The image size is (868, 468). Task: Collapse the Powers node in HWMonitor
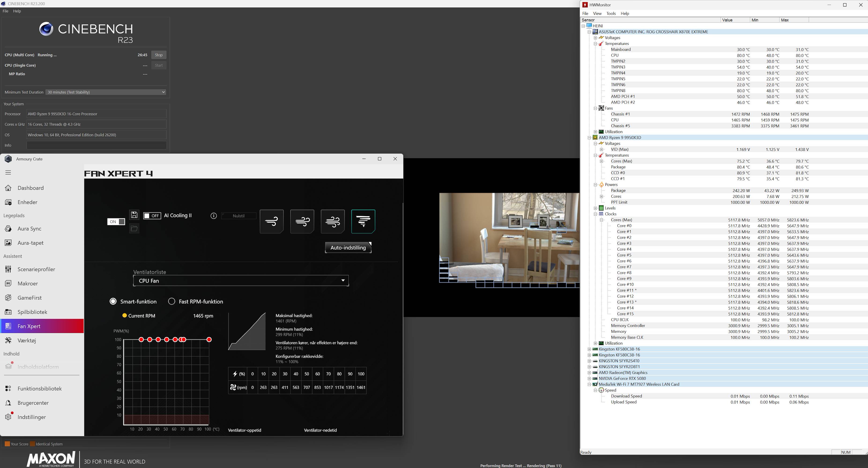(x=595, y=184)
